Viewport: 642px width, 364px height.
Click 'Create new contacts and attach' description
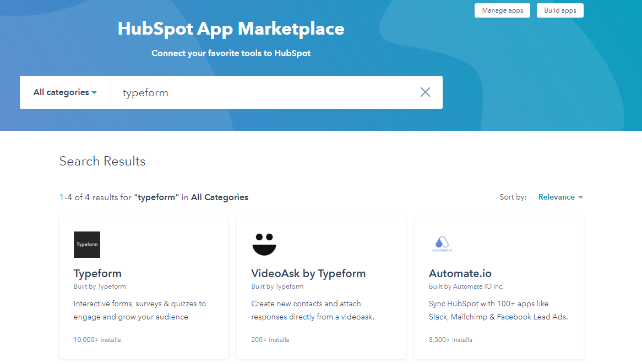(x=313, y=310)
